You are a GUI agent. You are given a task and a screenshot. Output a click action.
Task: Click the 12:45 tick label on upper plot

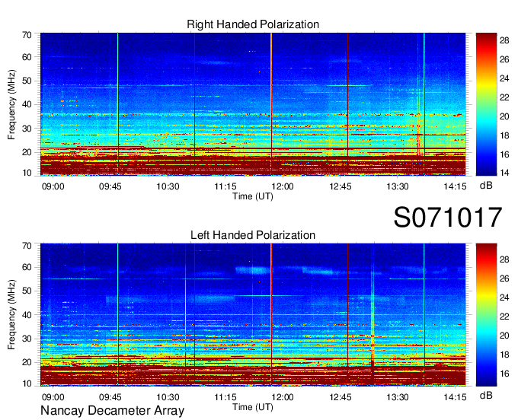tap(341, 186)
